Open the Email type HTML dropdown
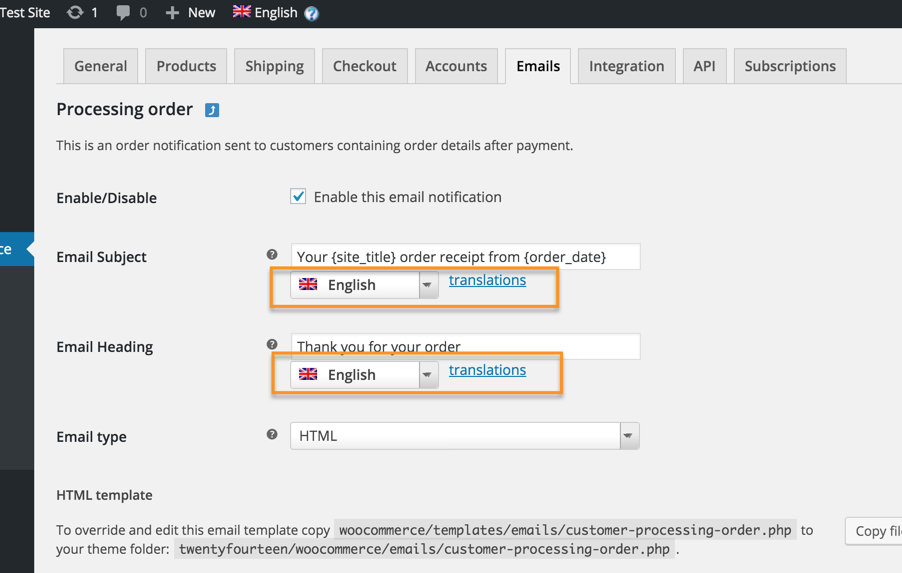This screenshot has width=902, height=573. pos(465,436)
